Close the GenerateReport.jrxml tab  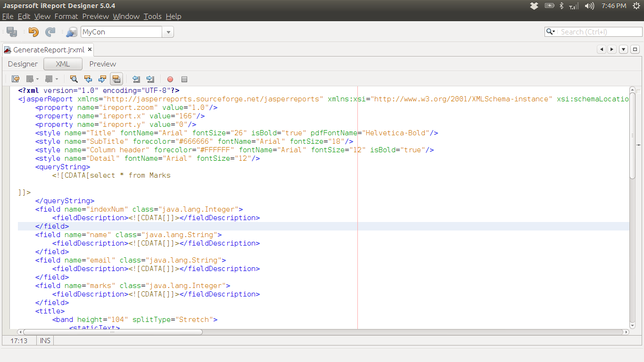[x=90, y=49]
